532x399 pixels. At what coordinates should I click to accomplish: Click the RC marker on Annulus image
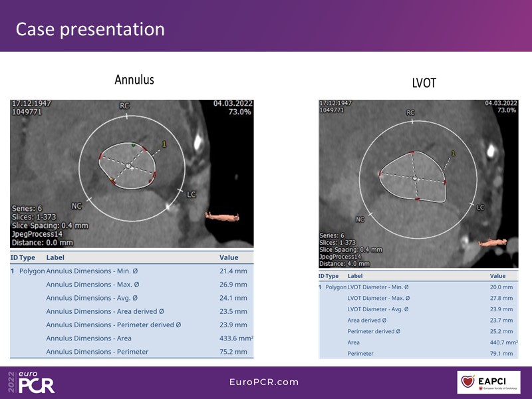click(x=124, y=106)
